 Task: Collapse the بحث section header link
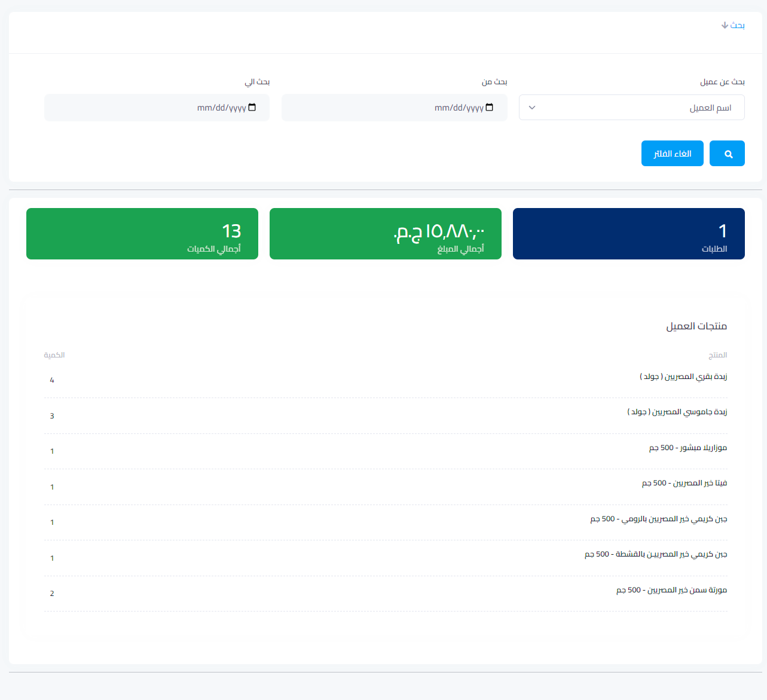tap(733, 25)
